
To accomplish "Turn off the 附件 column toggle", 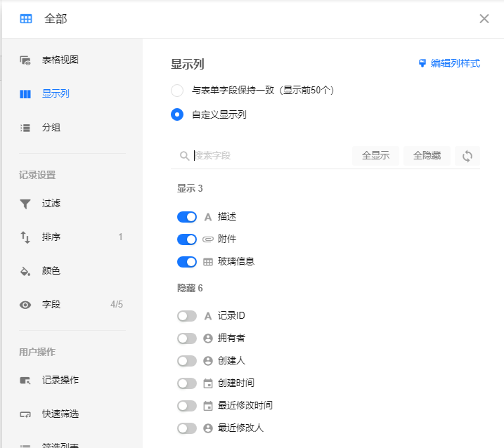I will click(x=187, y=239).
